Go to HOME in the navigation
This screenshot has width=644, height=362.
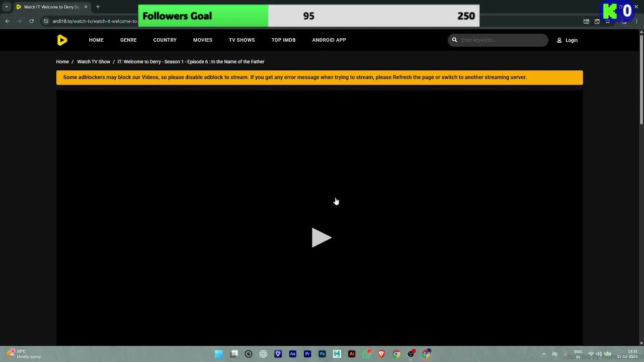96,40
